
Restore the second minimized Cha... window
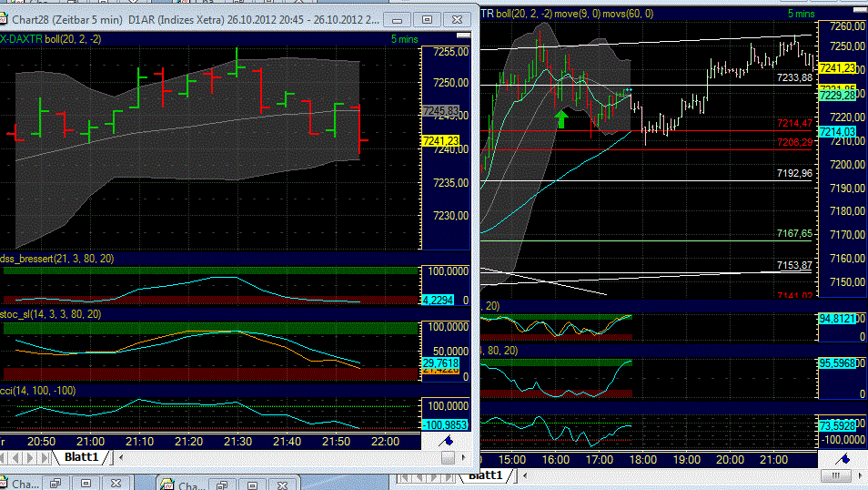222,485
